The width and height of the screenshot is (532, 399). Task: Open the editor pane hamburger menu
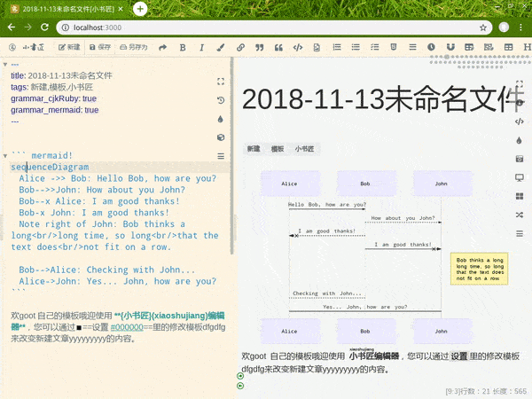(221, 156)
